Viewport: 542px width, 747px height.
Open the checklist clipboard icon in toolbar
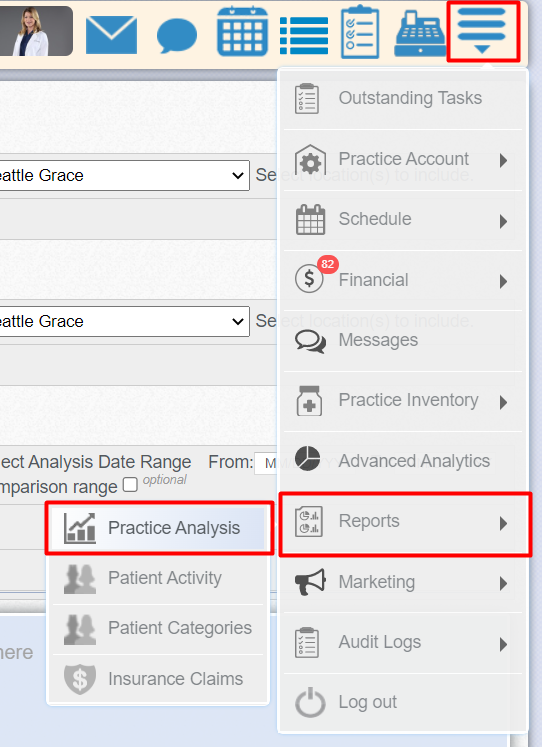click(360, 31)
